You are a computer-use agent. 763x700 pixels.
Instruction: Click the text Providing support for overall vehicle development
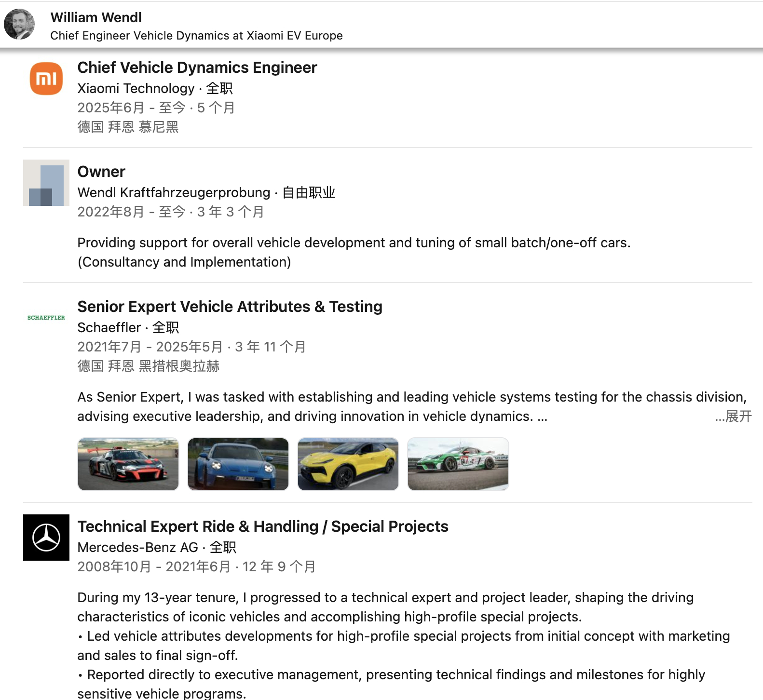coord(354,242)
